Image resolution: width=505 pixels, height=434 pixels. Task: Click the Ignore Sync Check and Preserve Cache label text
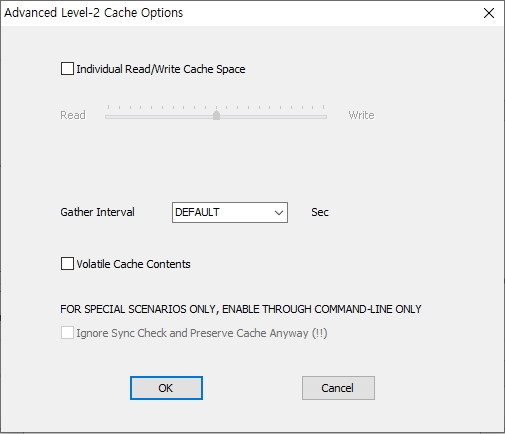pos(202,333)
